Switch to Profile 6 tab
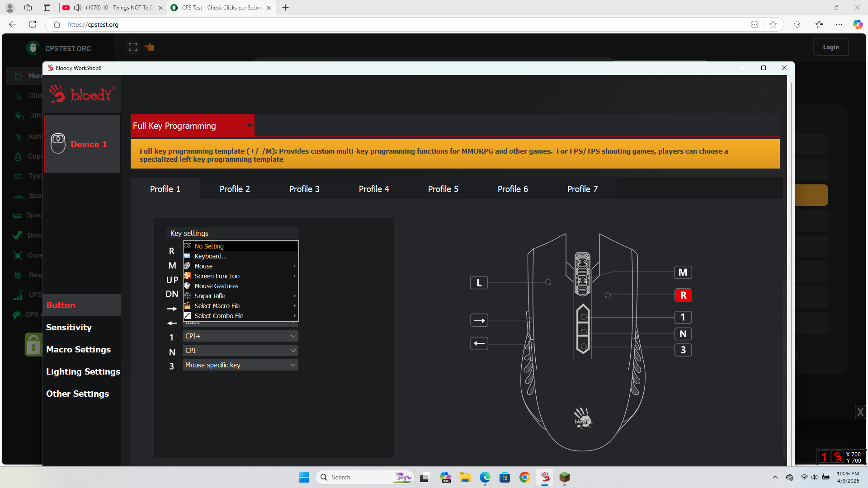868x488 pixels. click(513, 189)
